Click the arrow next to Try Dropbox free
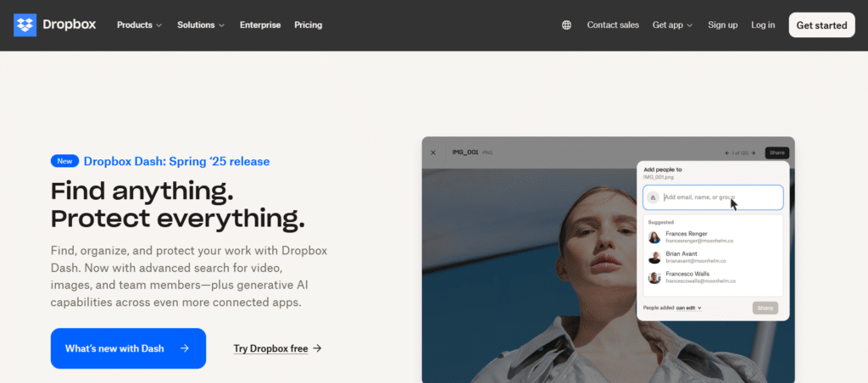Image resolution: width=868 pixels, height=383 pixels. tap(317, 348)
